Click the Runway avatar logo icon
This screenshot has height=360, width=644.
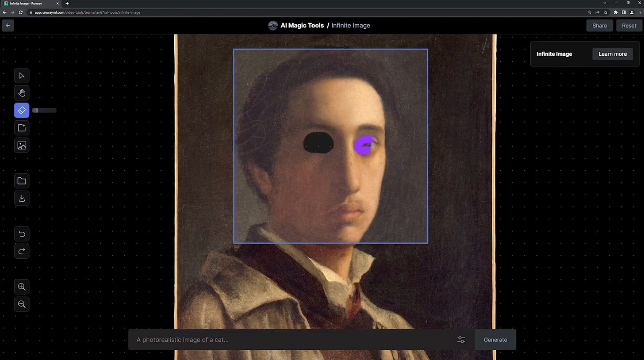[x=273, y=26]
